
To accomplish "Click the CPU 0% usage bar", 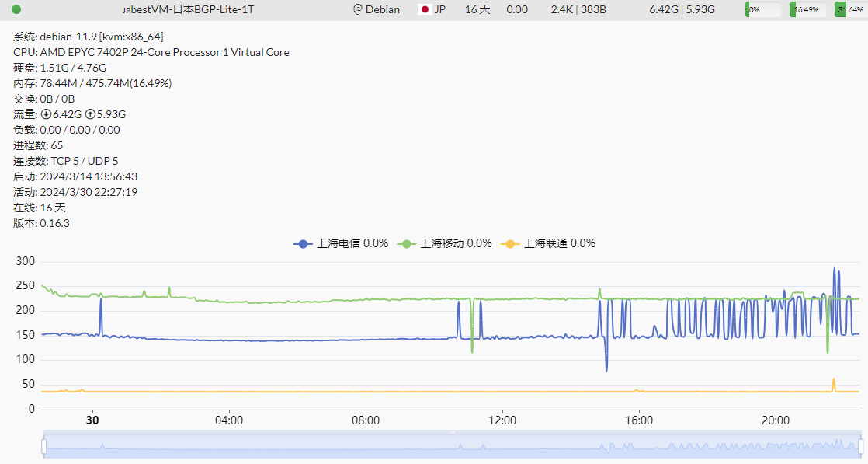I will point(762,10).
